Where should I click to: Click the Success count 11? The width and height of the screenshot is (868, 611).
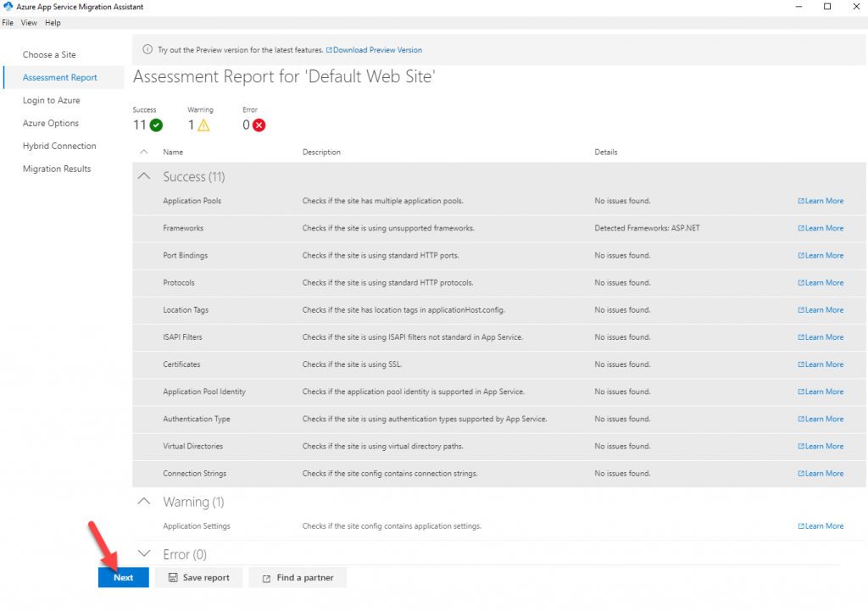coord(140,125)
